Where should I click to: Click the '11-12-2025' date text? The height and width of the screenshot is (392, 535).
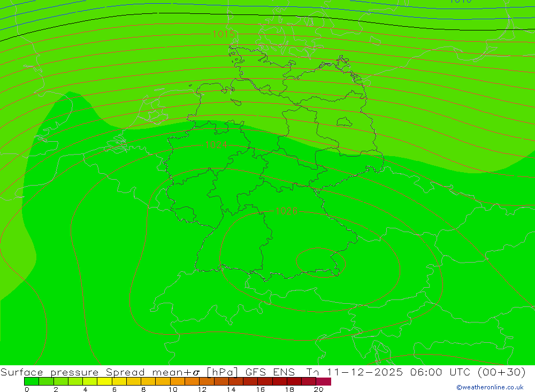(365, 372)
